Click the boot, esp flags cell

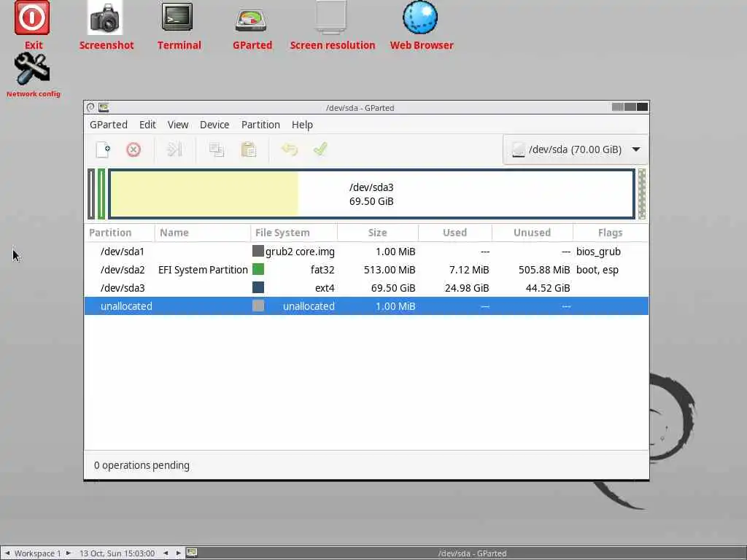click(597, 270)
